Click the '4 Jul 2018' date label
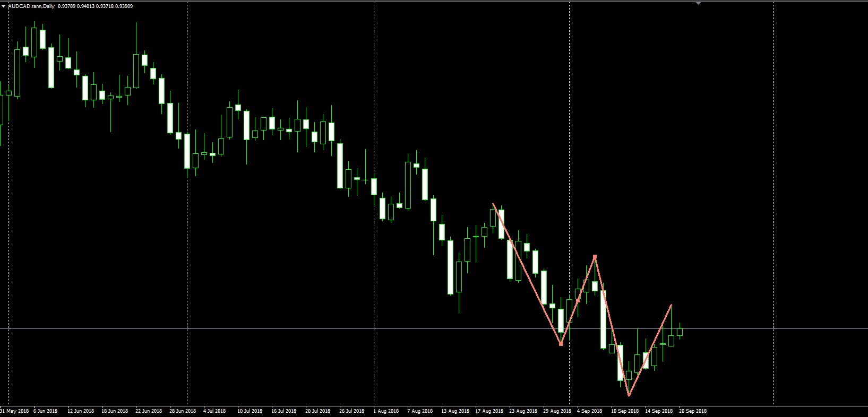The image size is (868, 417). 214,411
